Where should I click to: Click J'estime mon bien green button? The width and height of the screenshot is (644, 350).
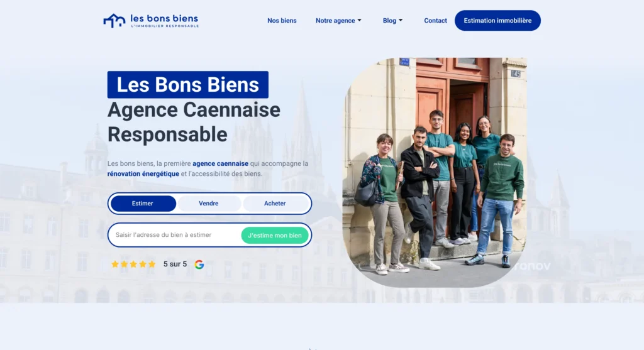pos(275,236)
